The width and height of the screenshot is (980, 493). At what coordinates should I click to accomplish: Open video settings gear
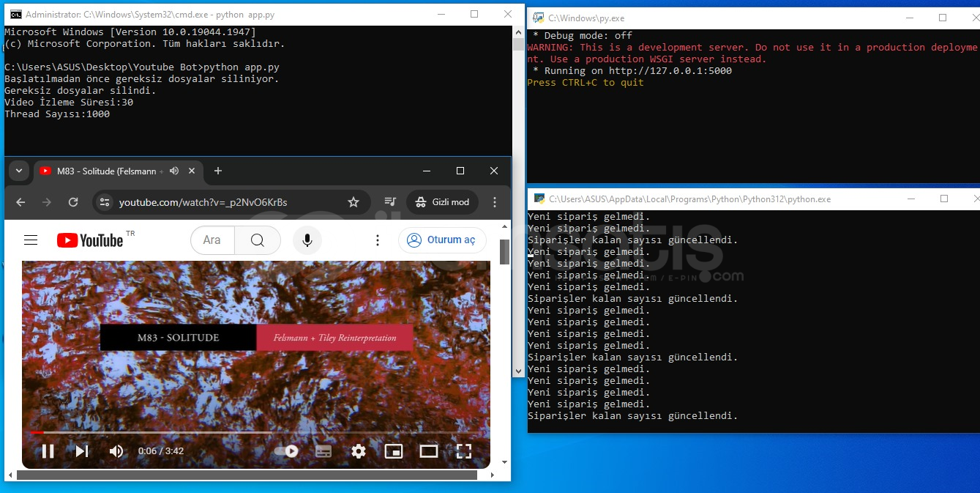[359, 451]
